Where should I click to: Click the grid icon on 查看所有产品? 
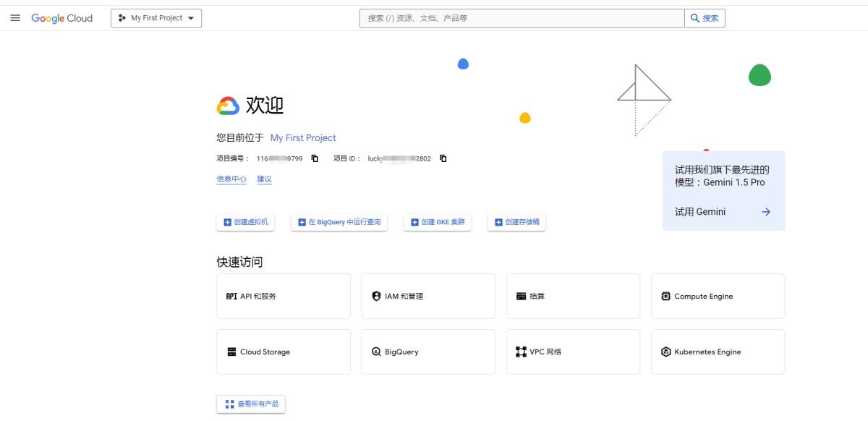coord(229,404)
